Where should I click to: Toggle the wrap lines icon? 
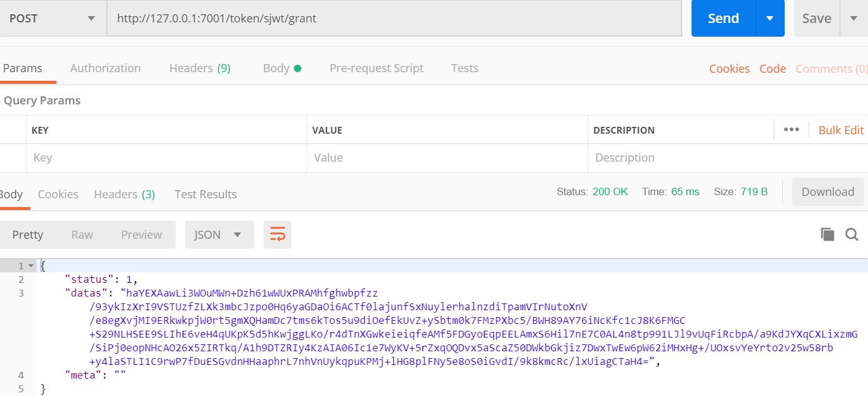277,234
